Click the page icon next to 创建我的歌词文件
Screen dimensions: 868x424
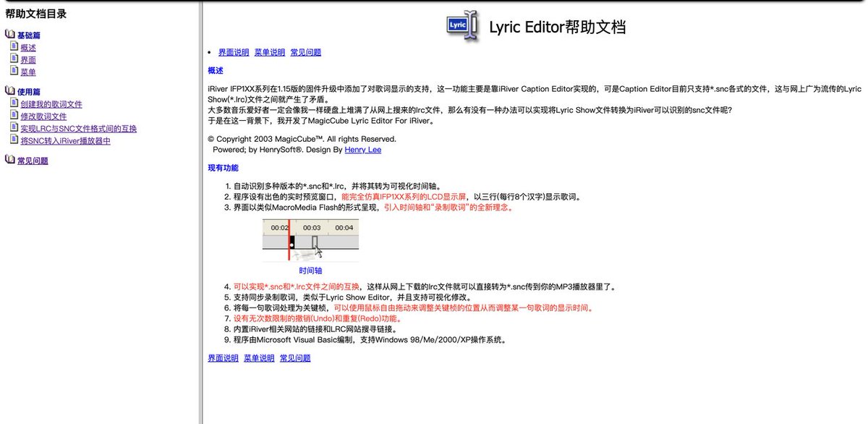click(x=14, y=103)
